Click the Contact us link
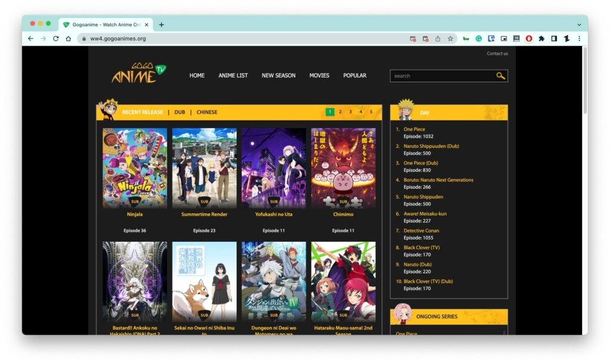 tap(497, 54)
